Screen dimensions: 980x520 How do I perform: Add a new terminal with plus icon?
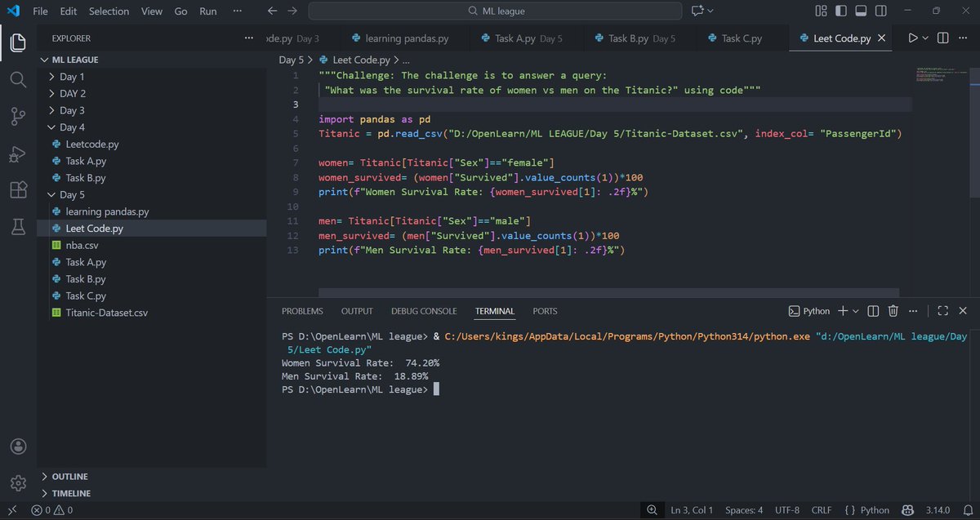(843, 311)
